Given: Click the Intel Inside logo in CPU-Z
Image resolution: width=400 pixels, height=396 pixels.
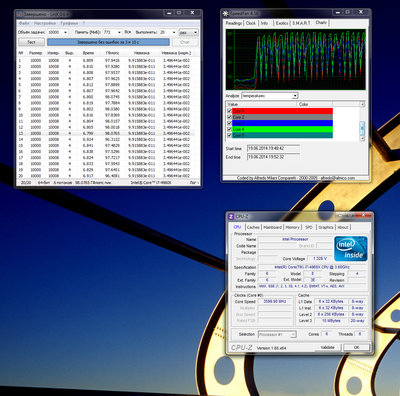Looking at the screenshot, I should pos(351,248).
